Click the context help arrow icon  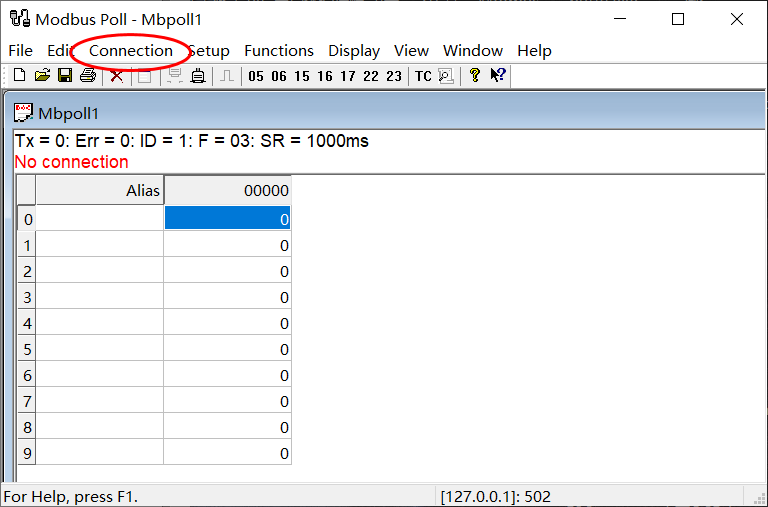click(x=497, y=76)
